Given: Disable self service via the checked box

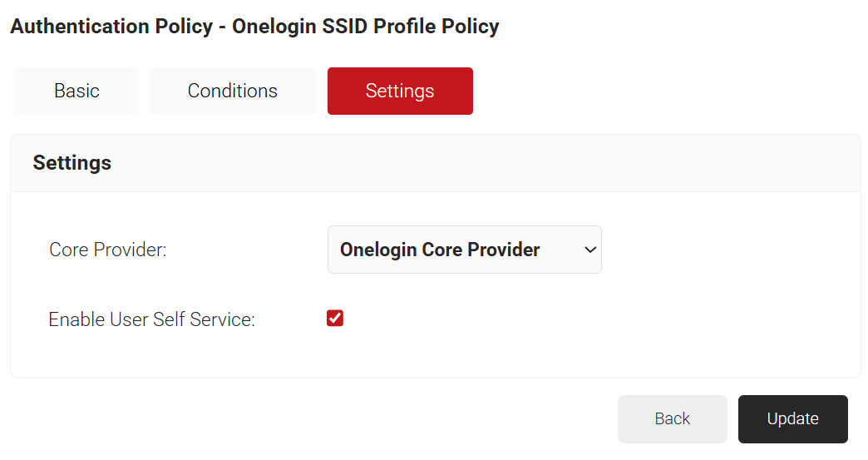Looking at the screenshot, I should 335,319.
